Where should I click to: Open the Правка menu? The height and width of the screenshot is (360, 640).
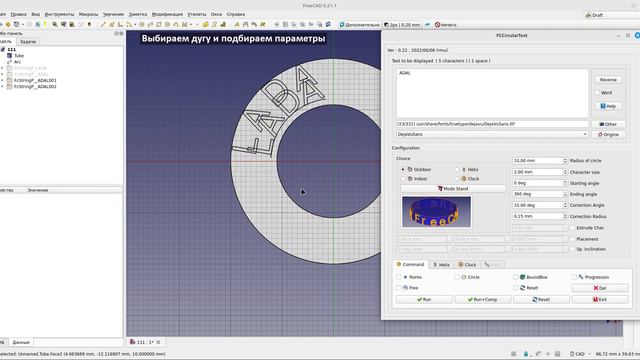coord(18,14)
